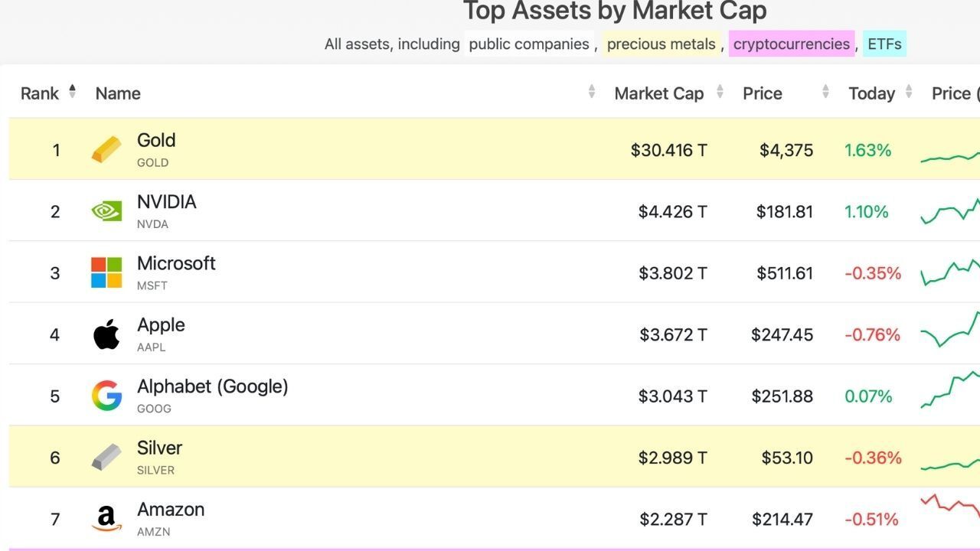980x551 pixels.
Task: Click the Gold bar icon
Action: (106, 150)
